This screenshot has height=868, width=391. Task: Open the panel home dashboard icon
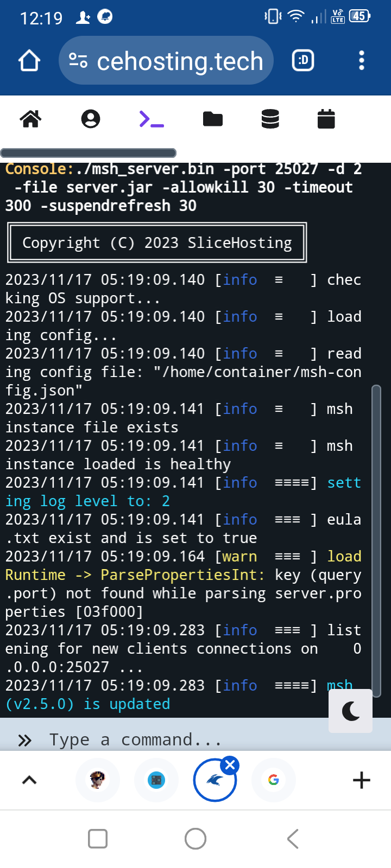(30, 119)
